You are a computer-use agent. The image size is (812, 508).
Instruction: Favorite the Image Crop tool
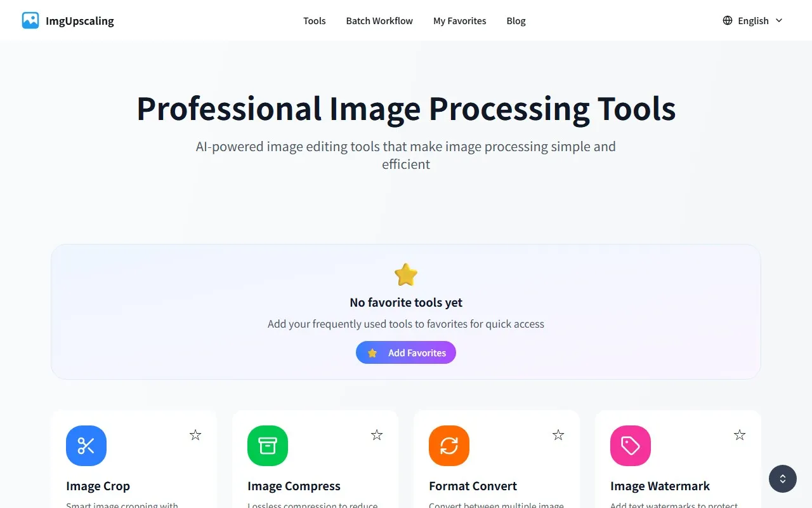pos(195,435)
